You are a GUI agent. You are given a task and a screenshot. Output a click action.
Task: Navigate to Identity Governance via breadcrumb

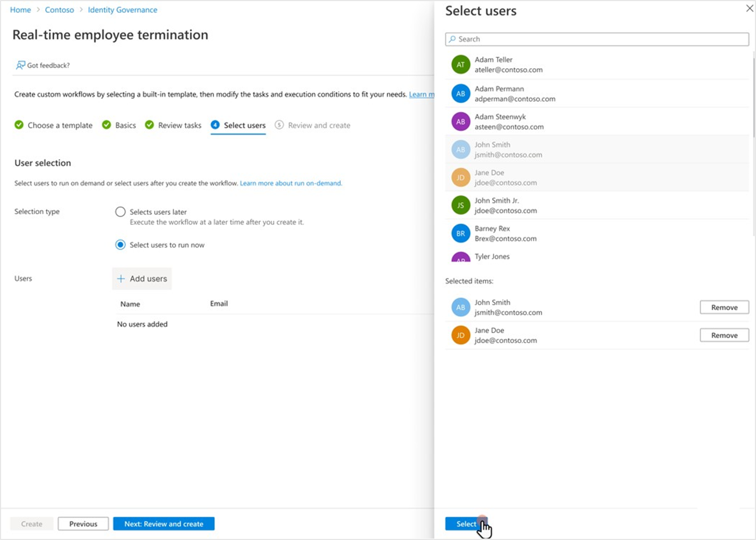click(x=122, y=10)
